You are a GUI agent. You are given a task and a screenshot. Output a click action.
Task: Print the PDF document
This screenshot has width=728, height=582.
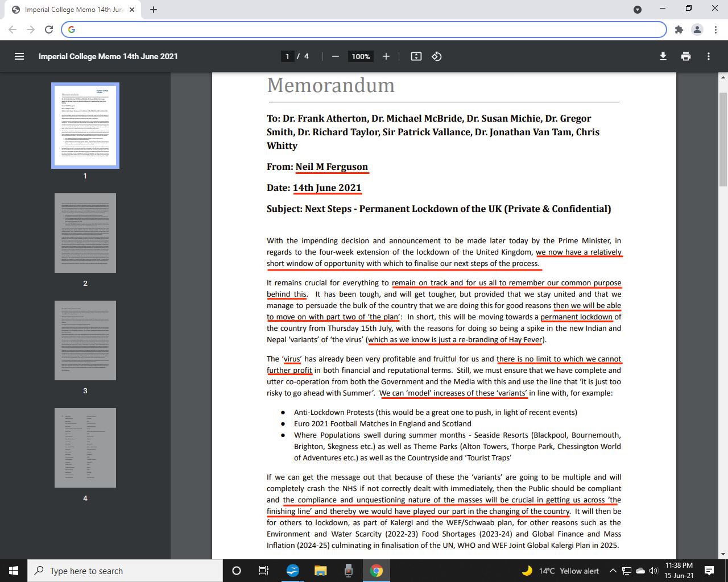(686, 56)
